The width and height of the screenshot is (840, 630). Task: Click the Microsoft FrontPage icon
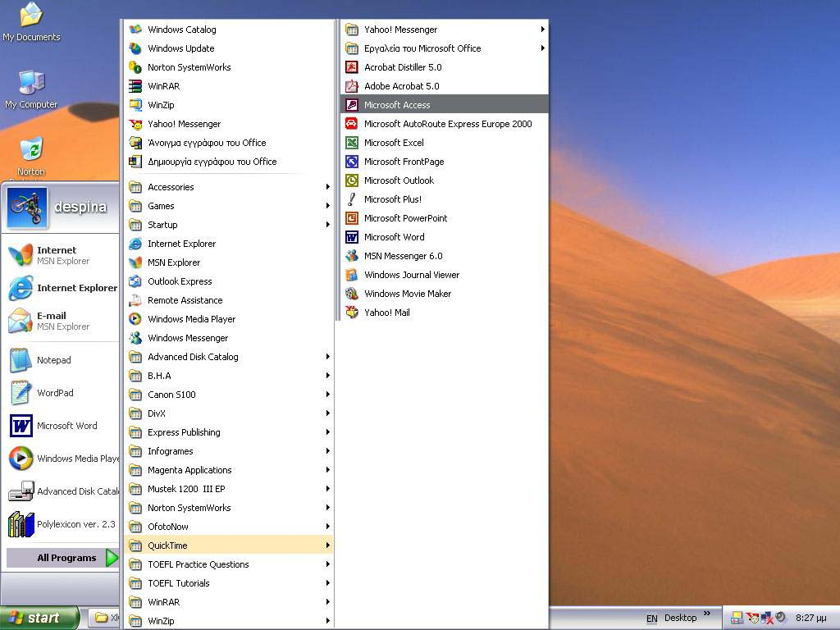click(351, 162)
